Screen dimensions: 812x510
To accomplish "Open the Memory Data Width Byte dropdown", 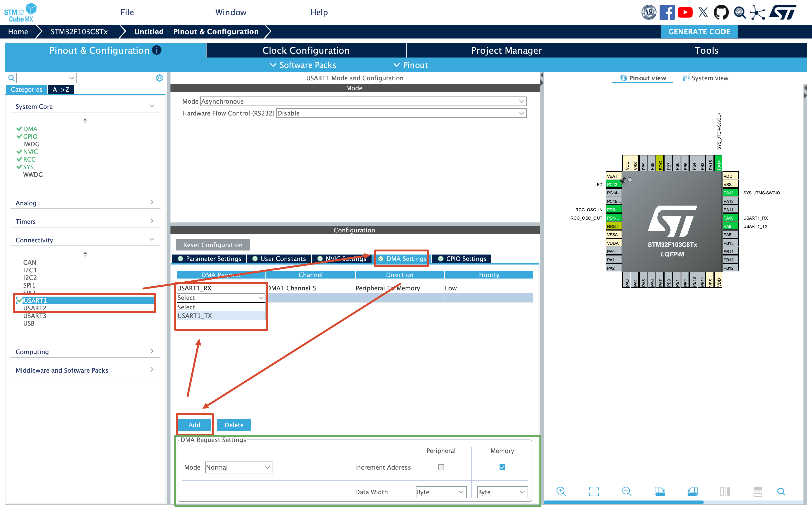I will (x=502, y=492).
